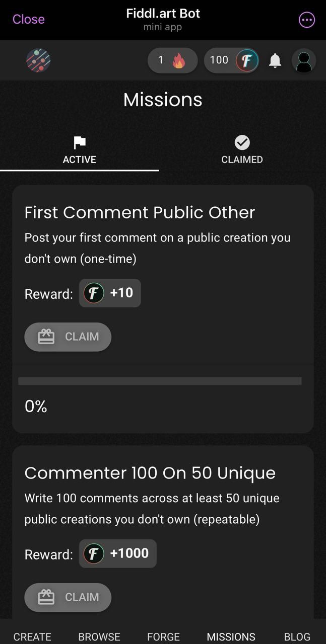Claim the First Comment Public Other reward
Viewport: 326px width, 644px height.
68,337
